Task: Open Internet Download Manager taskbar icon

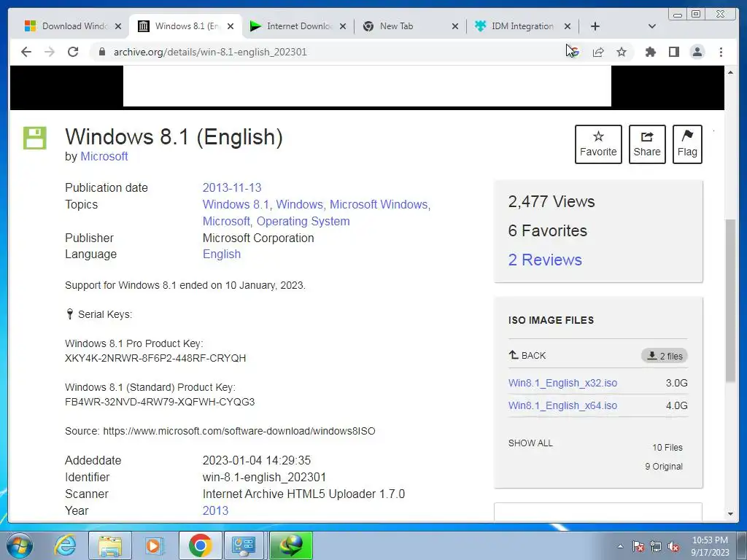Action: (290, 545)
